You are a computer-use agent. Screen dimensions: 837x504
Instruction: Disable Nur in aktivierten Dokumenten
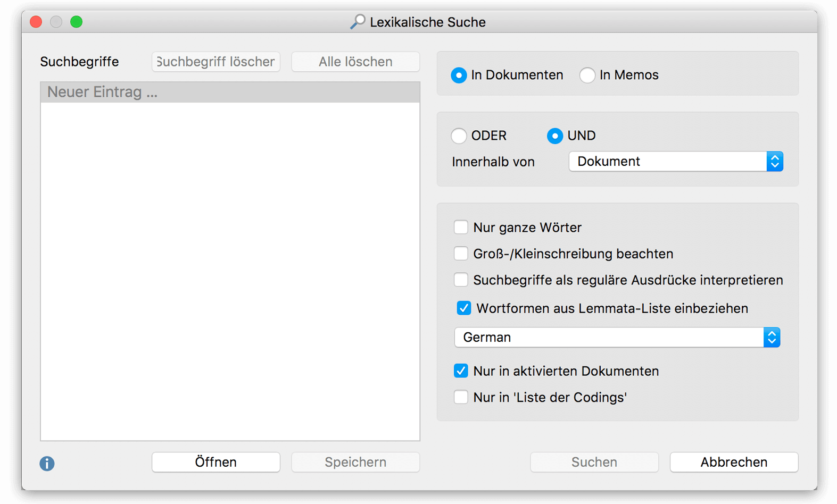[461, 371]
